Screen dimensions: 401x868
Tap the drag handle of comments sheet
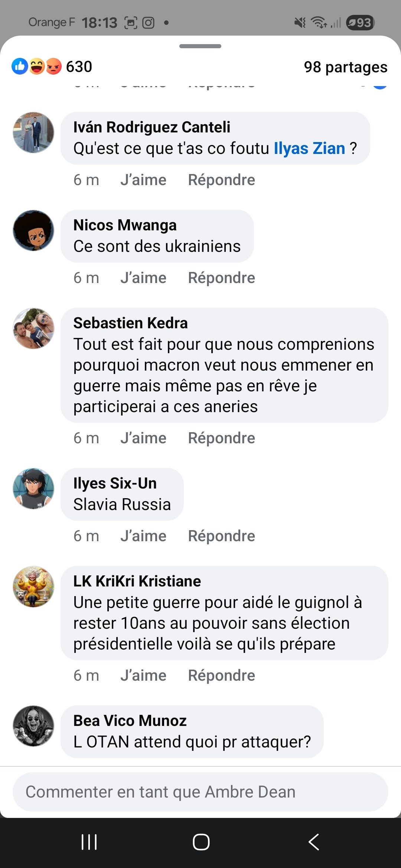(x=200, y=46)
